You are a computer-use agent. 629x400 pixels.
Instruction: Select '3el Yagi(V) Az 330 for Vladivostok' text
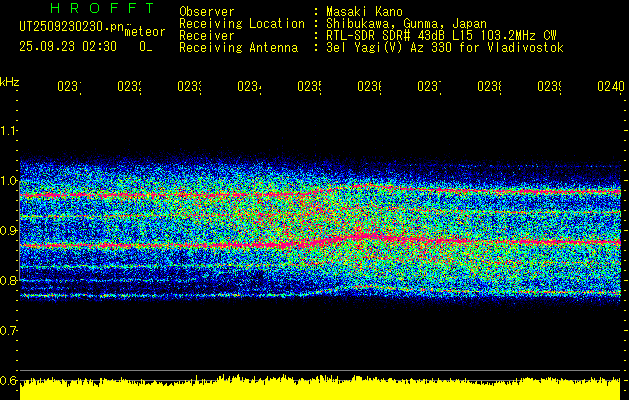[x=445, y=48]
